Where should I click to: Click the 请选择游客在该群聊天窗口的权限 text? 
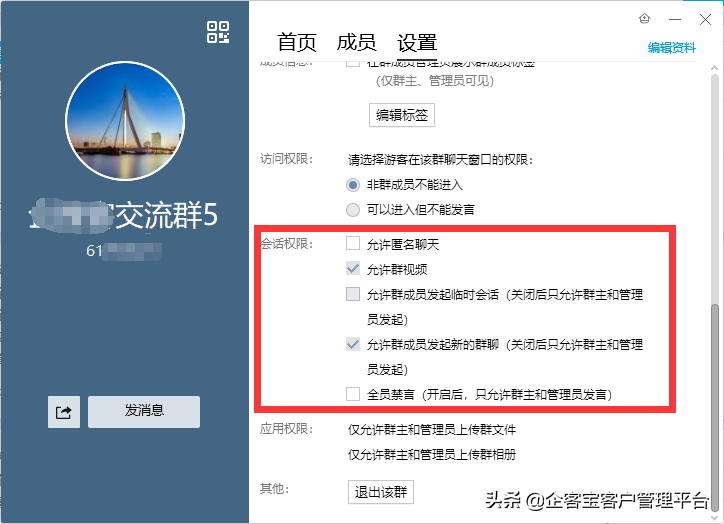[x=440, y=160]
